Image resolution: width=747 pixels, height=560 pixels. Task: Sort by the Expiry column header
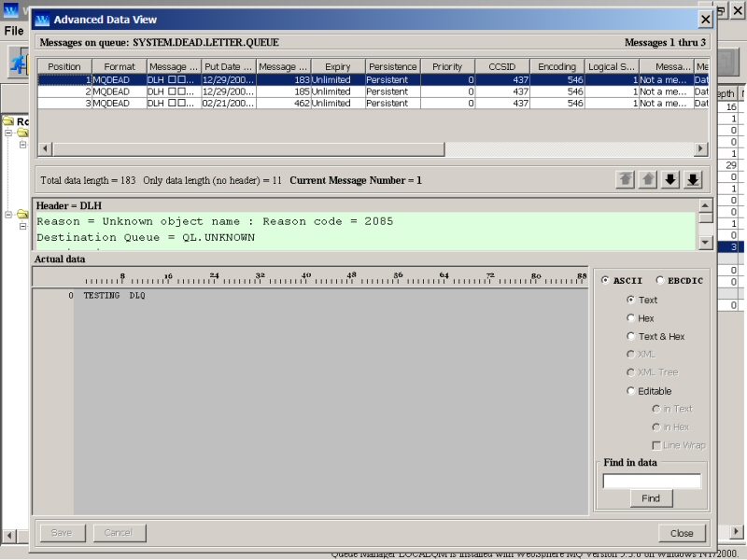coord(338,66)
